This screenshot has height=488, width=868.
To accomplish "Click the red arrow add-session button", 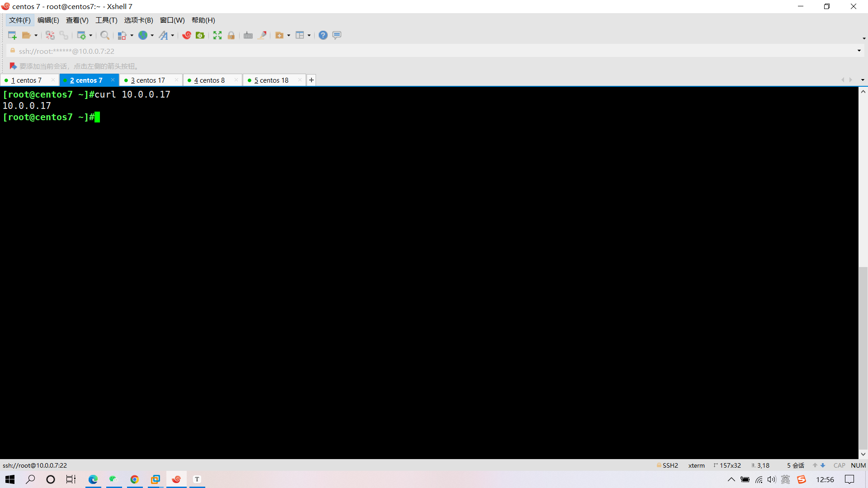I will pyautogui.click(x=13, y=66).
